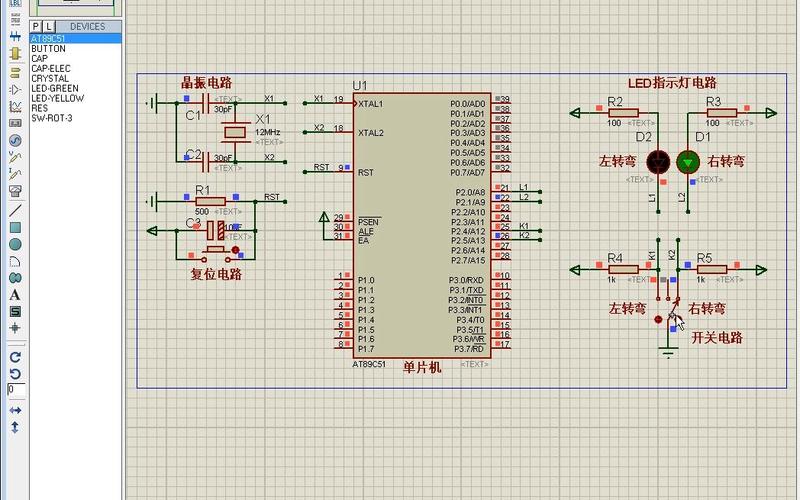This screenshot has height=500, width=800.
Task: Select the virtual instruments tool
Action: tap(15, 191)
